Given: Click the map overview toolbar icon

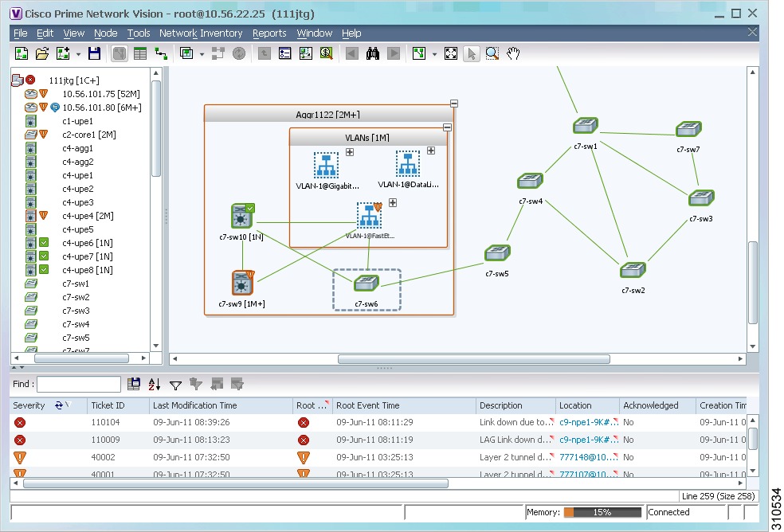Looking at the screenshot, I should click(305, 53).
